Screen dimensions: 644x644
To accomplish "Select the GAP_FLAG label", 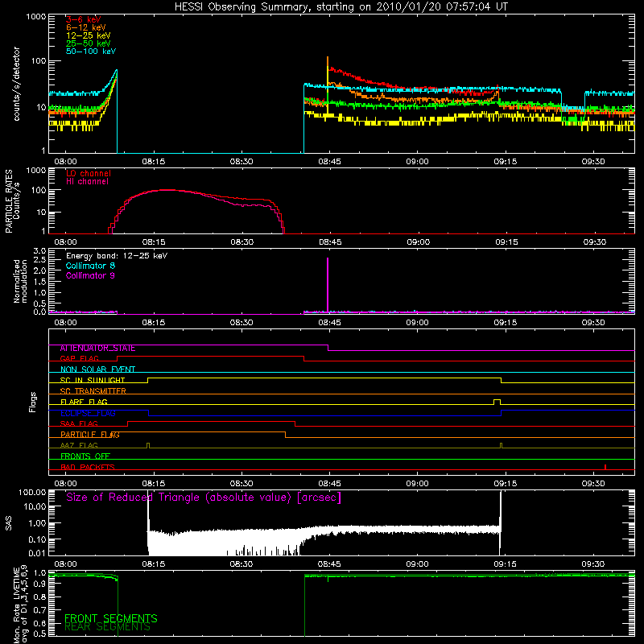I will [79, 359].
